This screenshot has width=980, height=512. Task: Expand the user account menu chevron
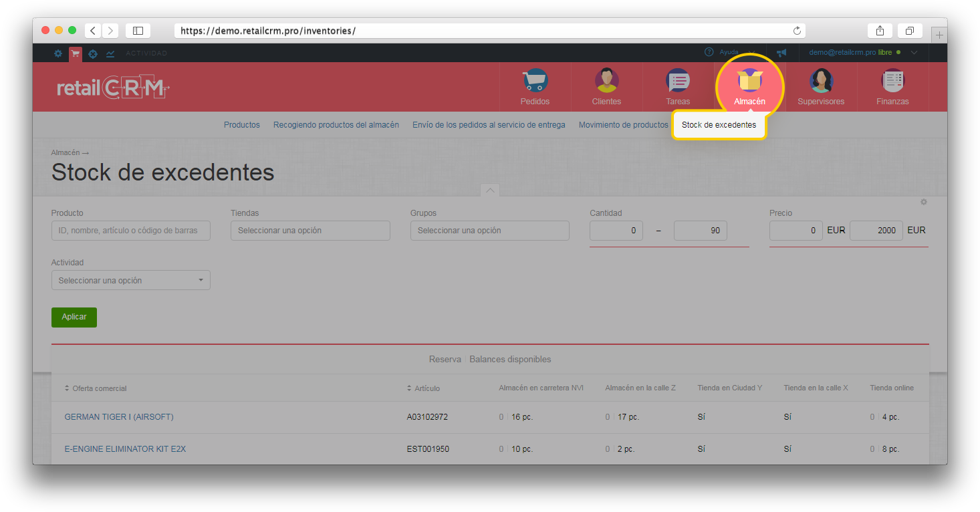[914, 52]
